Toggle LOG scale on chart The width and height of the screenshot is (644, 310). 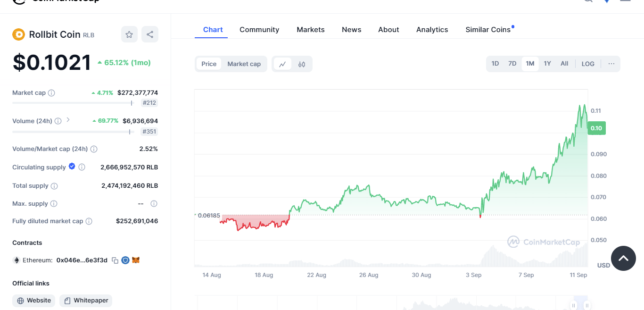[588, 64]
